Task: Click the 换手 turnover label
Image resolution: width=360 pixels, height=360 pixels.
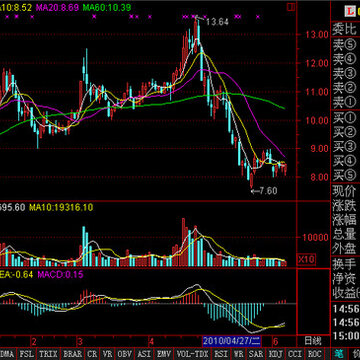Action: pos(344,264)
